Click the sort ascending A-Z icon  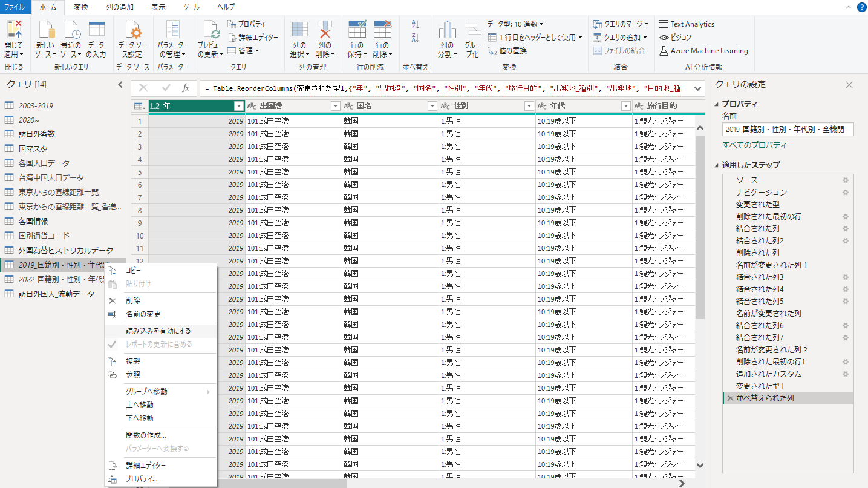click(x=415, y=25)
